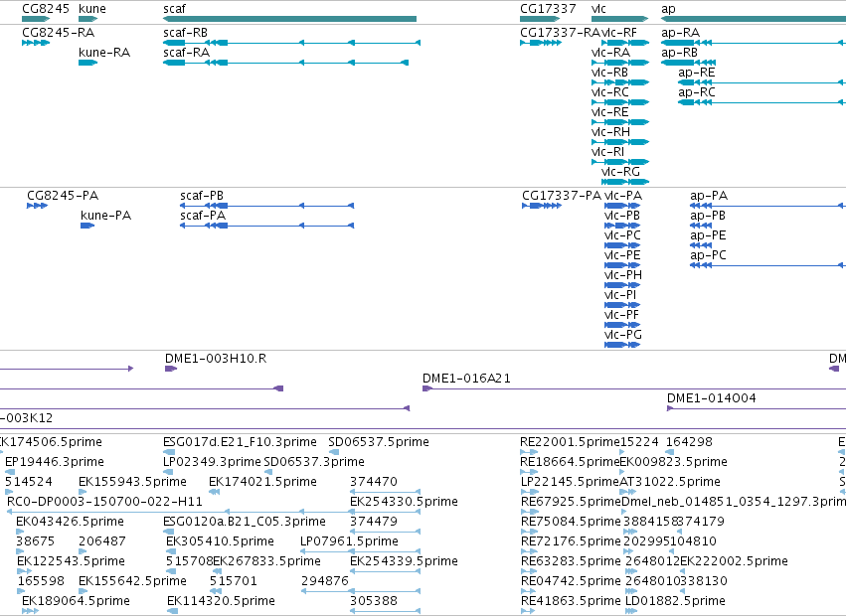Select the CG8245-PA protein label
846x616 pixels.
click(x=63, y=196)
